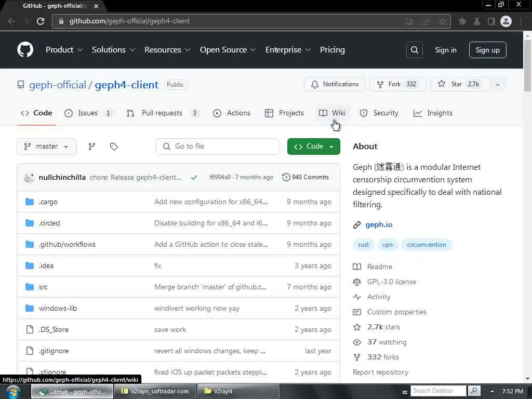Image resolution: width=532 pixels, height=399 pixels.
Task: Toggle the browser side panel icon
Action: click(x=491, y=21)
